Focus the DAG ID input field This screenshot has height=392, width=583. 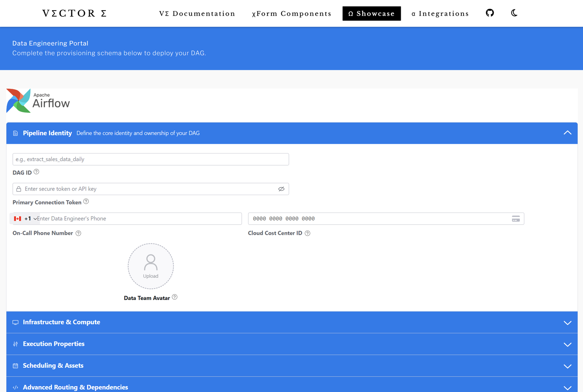coord(150,159)
